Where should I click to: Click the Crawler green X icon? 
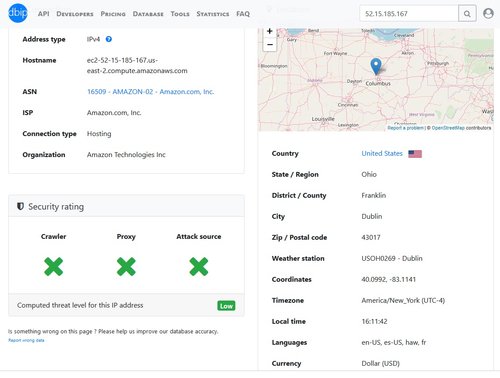[53, 266]
